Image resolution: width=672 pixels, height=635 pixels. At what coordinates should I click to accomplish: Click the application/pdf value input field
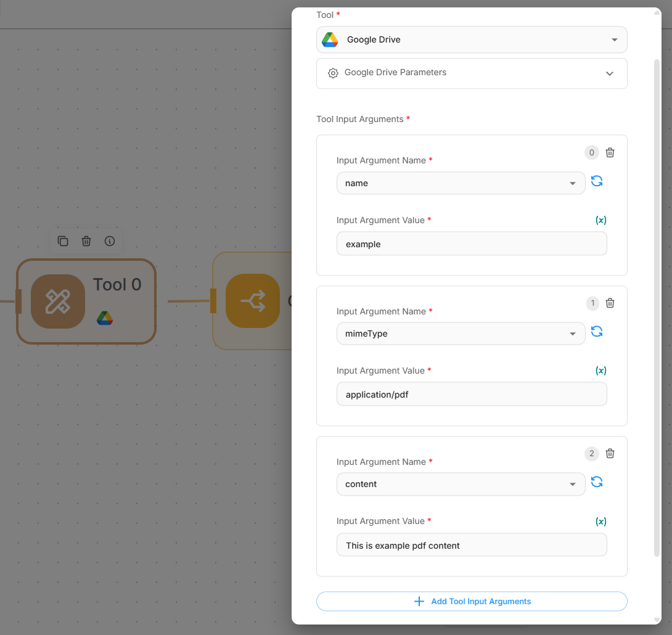point(472,395)
